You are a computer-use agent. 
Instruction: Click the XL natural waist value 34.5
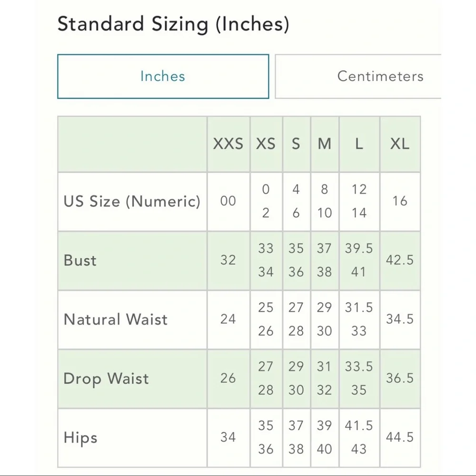pyautogui.click(x=400, y=319)
